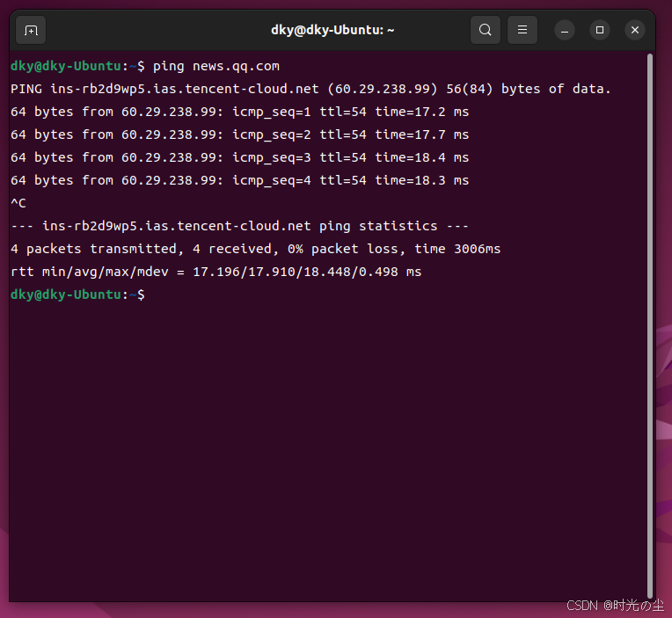Minimize the terminal window
The image size is (672, 618).
[x=565, y=31]
